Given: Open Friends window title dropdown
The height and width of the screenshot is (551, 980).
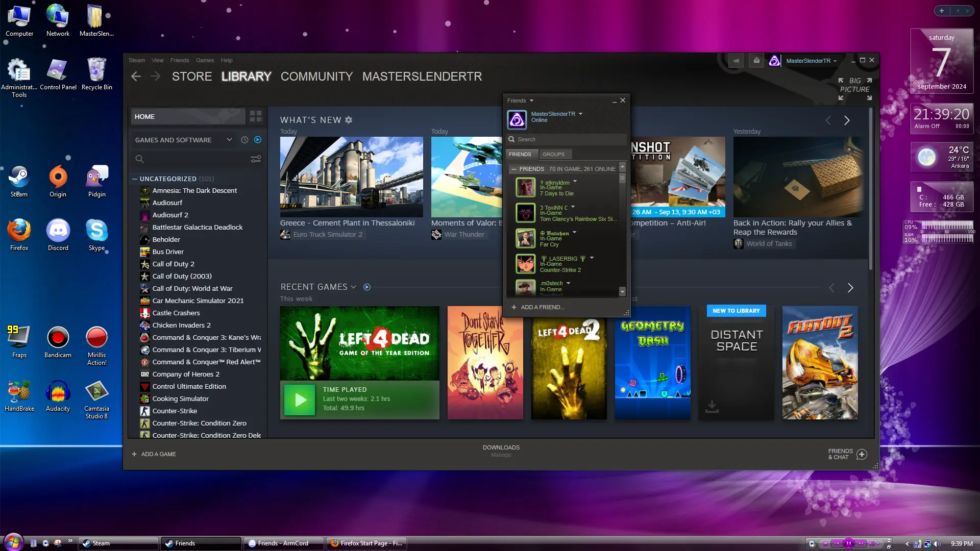Looking at the screenshot, I should 531,101.
